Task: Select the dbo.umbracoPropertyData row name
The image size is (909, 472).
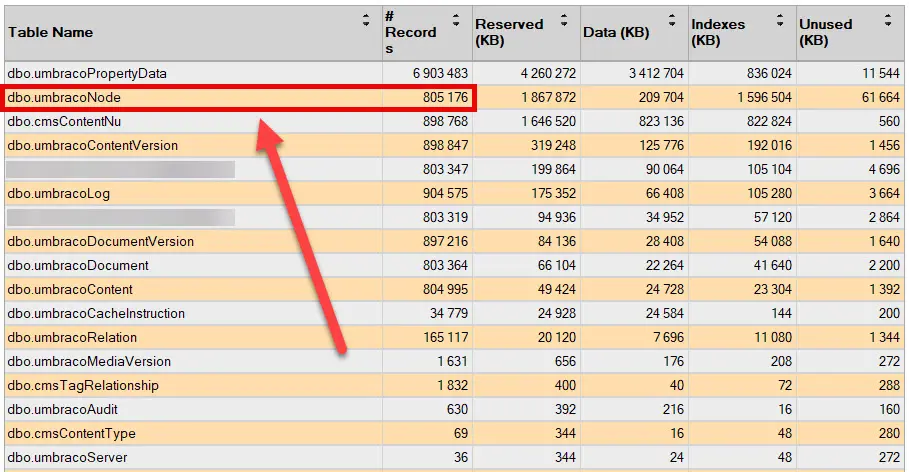Action: point(87,74)
